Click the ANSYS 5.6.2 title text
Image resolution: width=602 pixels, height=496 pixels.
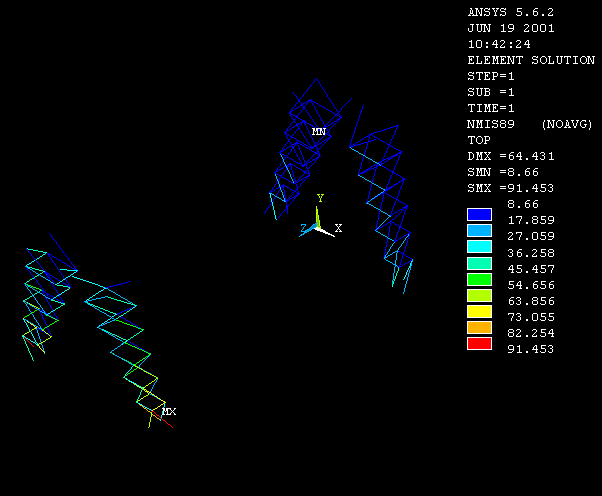pyautogui.click(x=509, y=12)
